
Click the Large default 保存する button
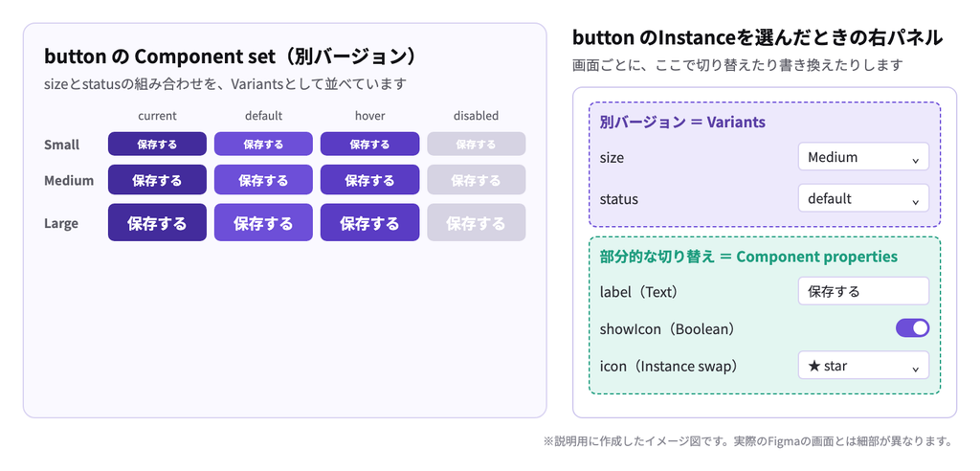(x=263, y=223)
